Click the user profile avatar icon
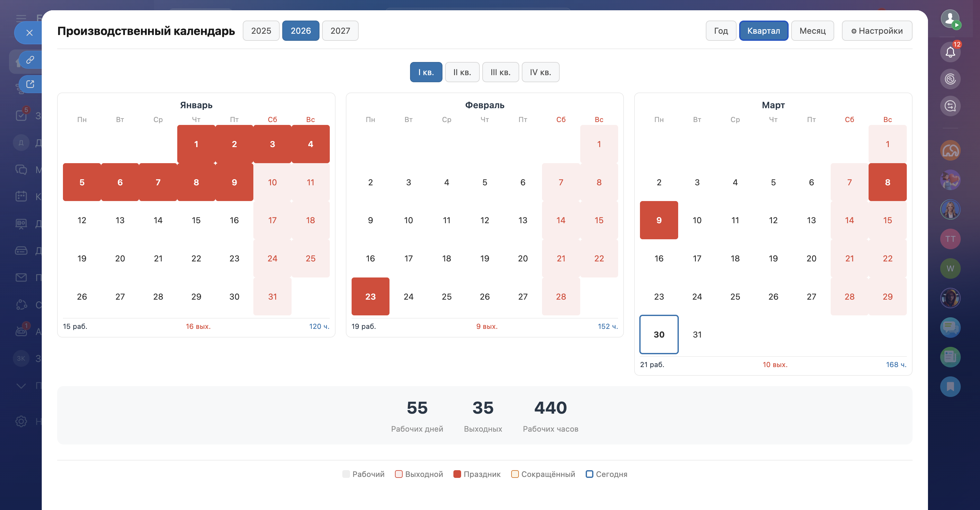Screen dimensions: 980x510 pos(950,18)
